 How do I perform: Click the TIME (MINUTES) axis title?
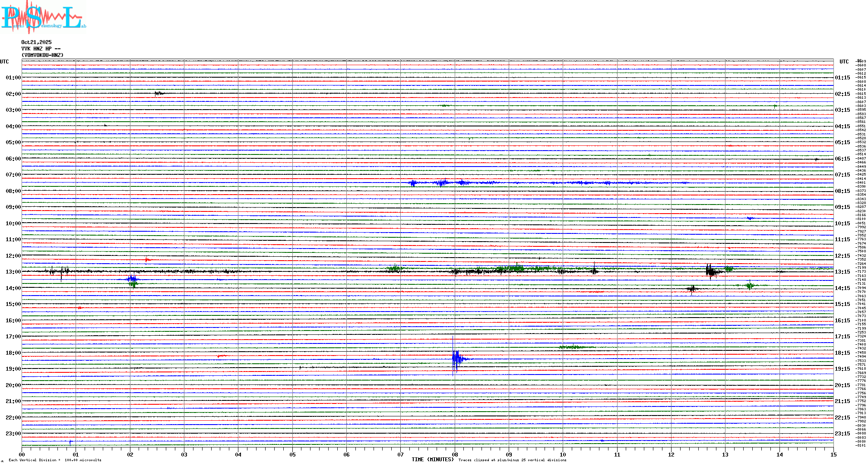[x=432, y=460]
